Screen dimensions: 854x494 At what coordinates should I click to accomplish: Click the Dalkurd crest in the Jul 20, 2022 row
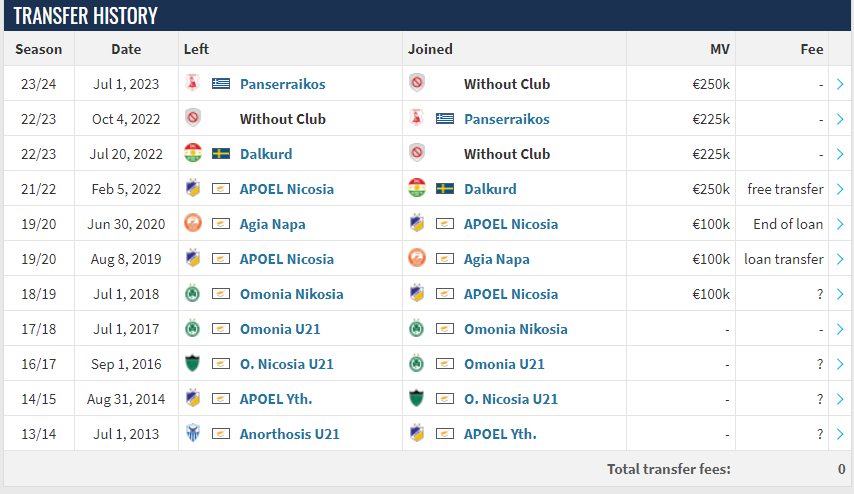point(193,154)
